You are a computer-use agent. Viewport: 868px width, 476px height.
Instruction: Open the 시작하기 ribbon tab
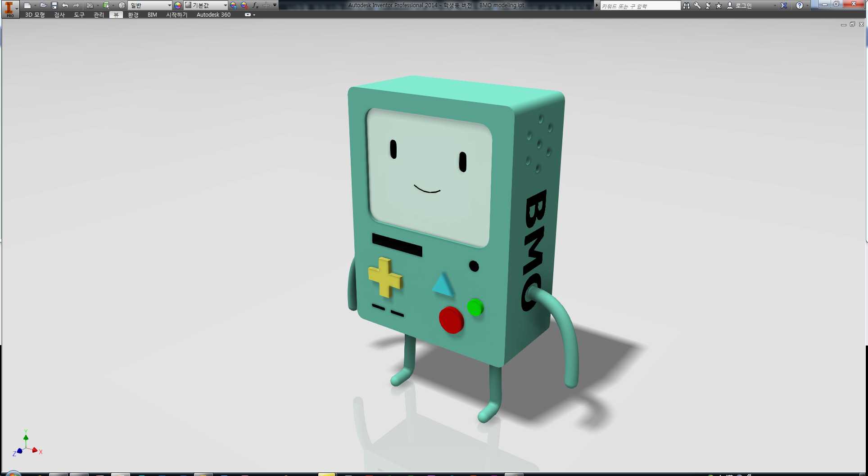click(x=176, y=15)
